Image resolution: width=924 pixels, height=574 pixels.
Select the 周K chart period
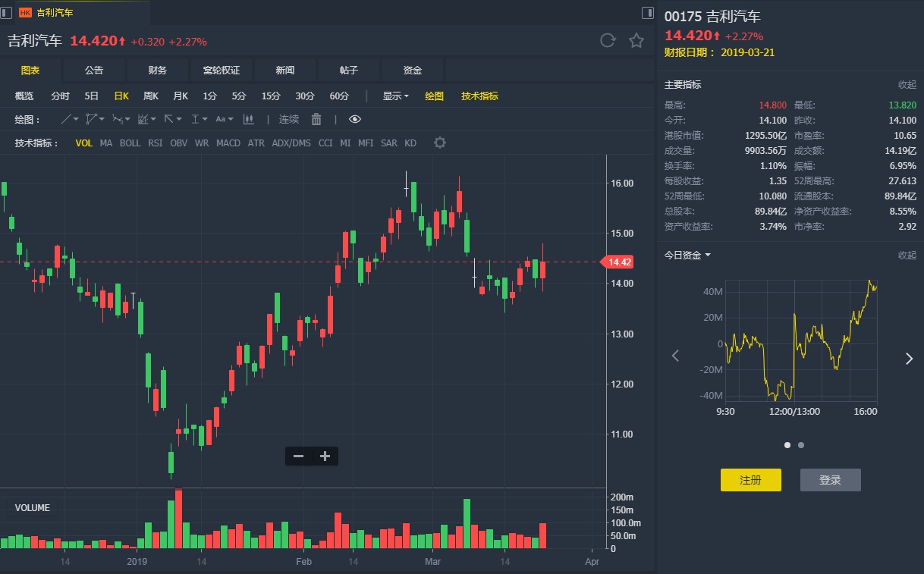[151, 96]
